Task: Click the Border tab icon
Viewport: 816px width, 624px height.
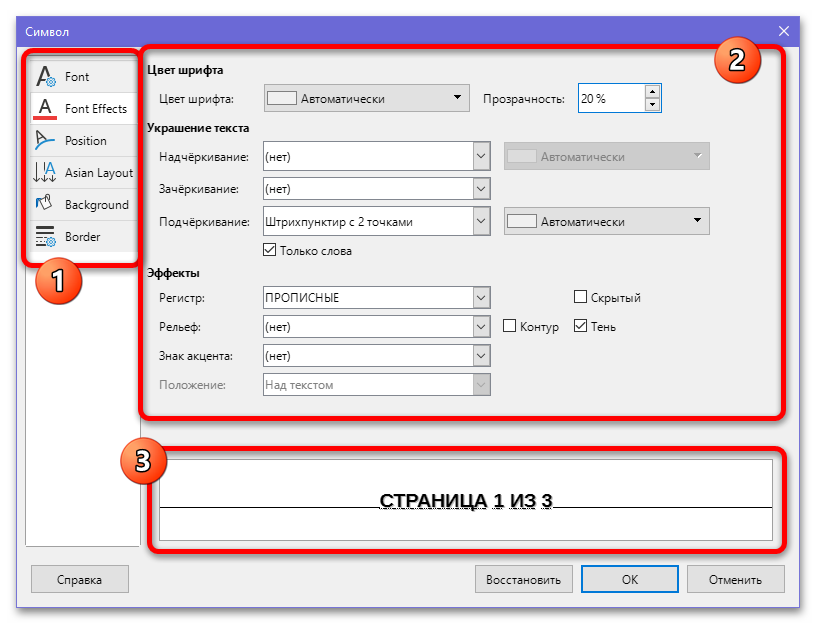Action: click(x=45, y=236)
